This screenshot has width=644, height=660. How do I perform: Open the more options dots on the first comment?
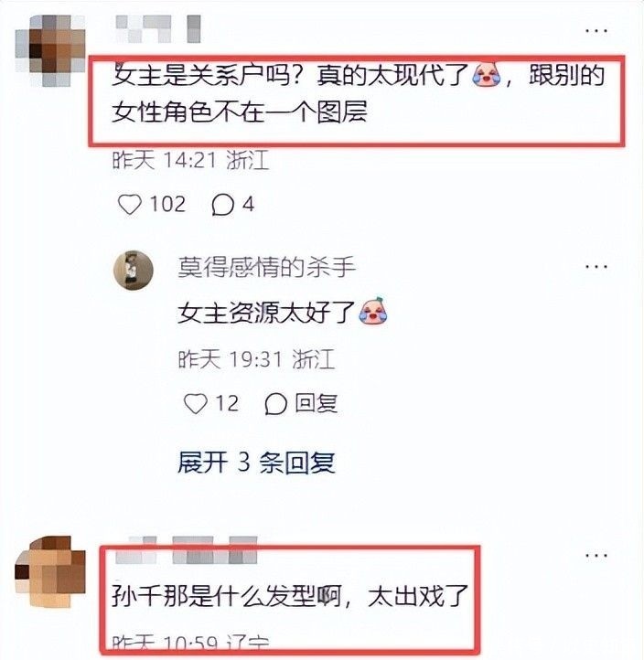coord(596,31)
